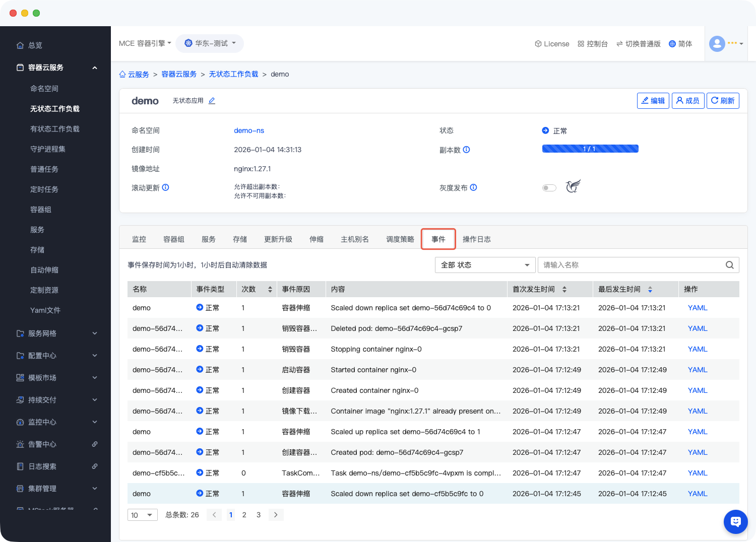Click the info icon next to 滚动更新
756x542 pixels.
coord(165,187)
